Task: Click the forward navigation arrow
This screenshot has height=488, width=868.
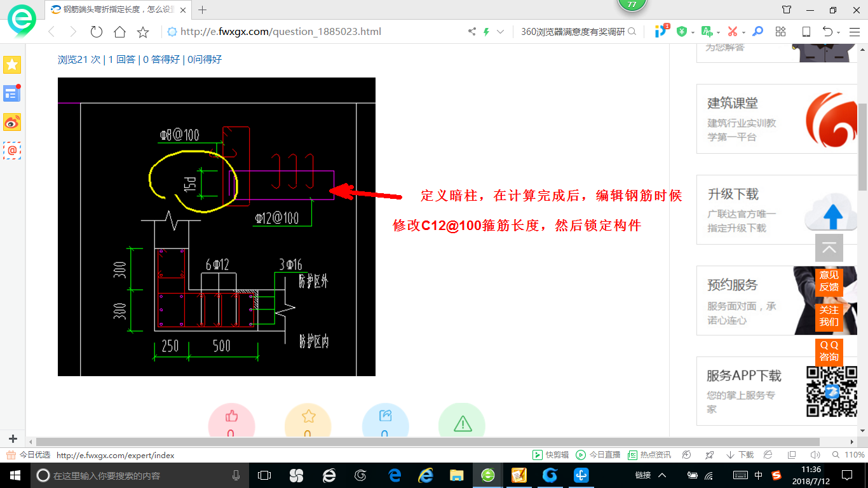Action: [73, 32]
